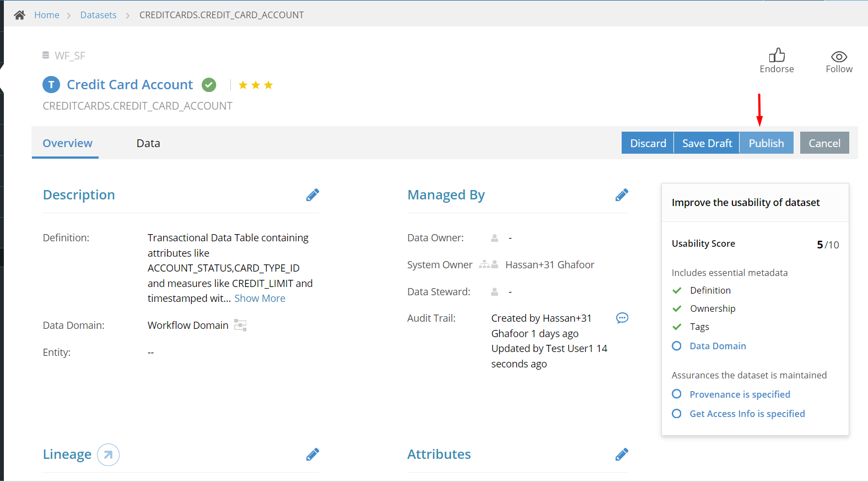Screen dimensions: 868x482
Task: Open audit trail comment bubble icon
Action: tap(622, 318)
